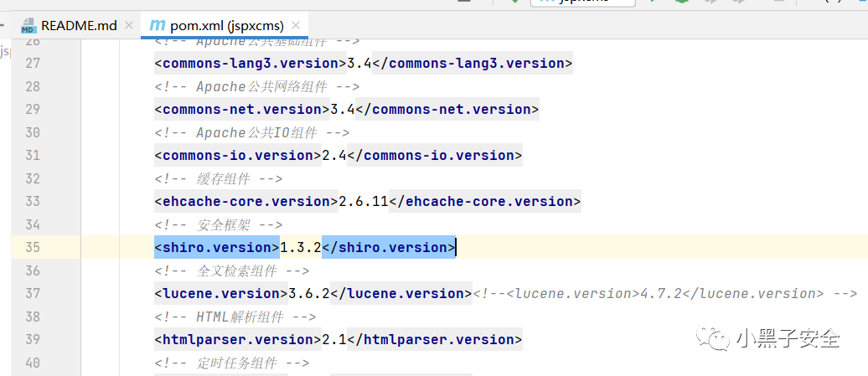The width and height of the screenshot is (868, 376).
Task: Click the opening <commons-net.version> tag
Action: (x=242, y=109)
